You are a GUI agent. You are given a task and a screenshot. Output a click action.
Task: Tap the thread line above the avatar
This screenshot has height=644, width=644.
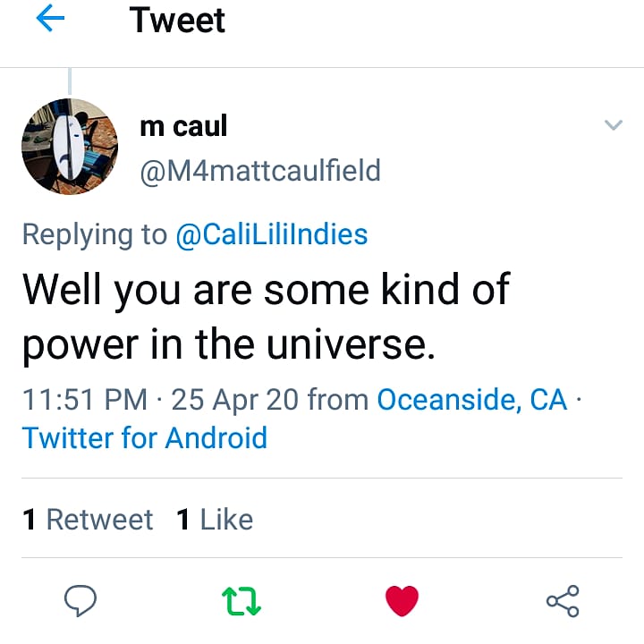tap(70, 81)
